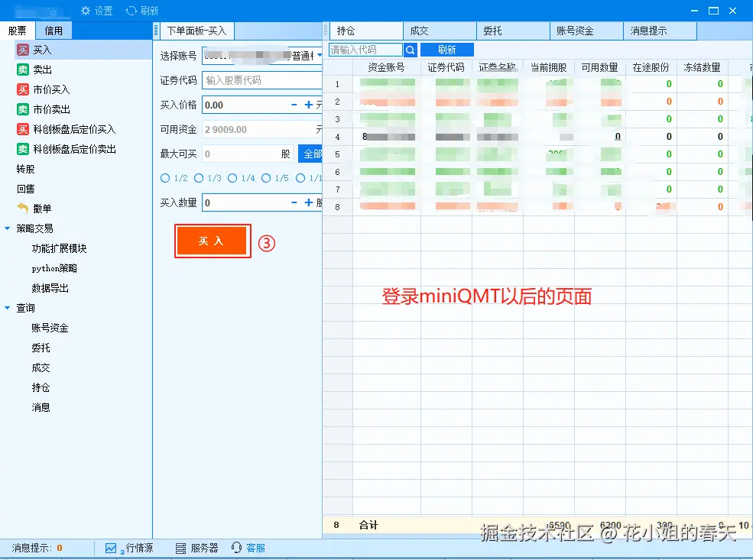The image size is (753, 560).
Task: Open the 消息提示 tab at the top
Action: 660,31
